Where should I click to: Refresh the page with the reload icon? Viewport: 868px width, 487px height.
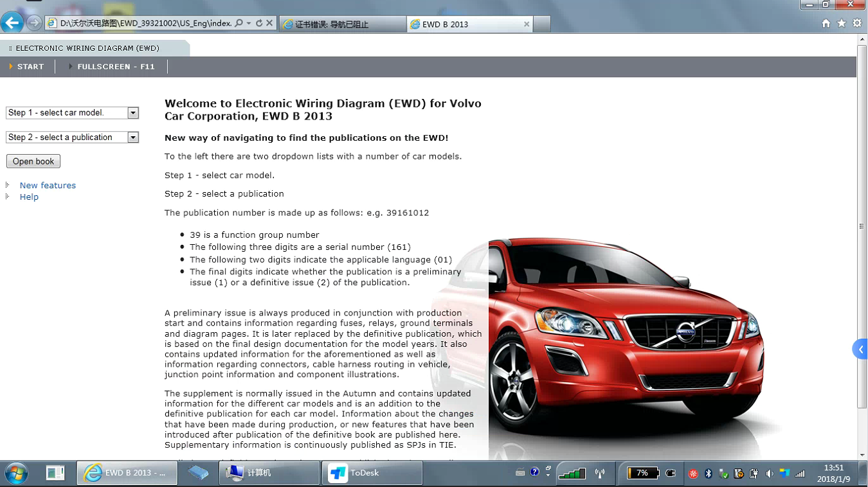(259, 23)
